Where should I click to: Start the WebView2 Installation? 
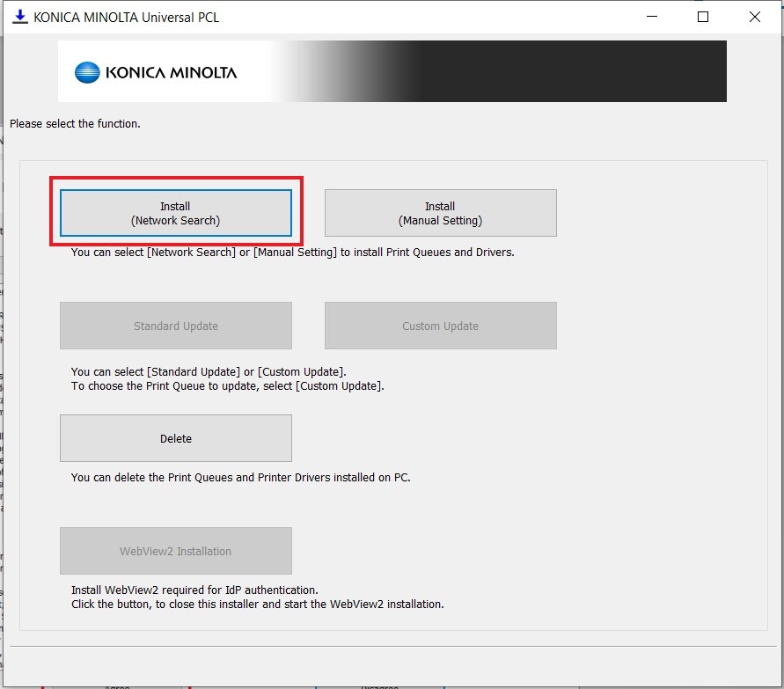tap(175, 550)
